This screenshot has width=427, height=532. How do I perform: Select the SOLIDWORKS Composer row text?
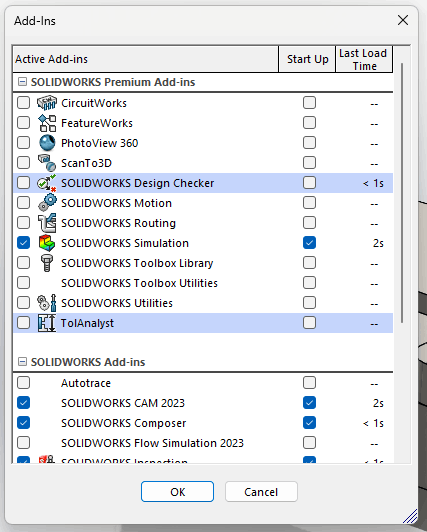[123, 423]
